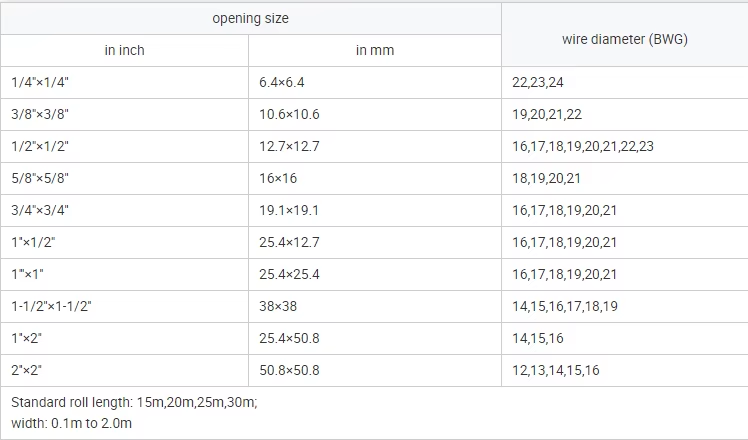Select the "in mm" column header

pyautogui.click(x=375, y=50)
